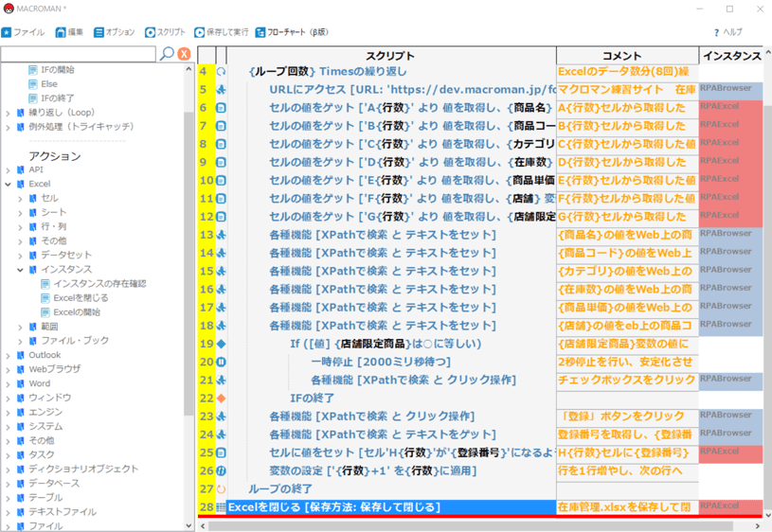Expand the Webブラウザ tree node

pos(8,370)
